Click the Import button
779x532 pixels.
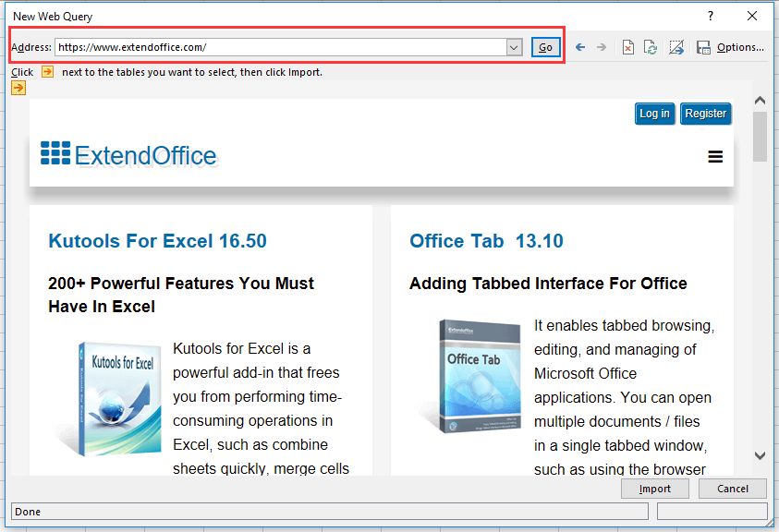(x=654, y=489)
